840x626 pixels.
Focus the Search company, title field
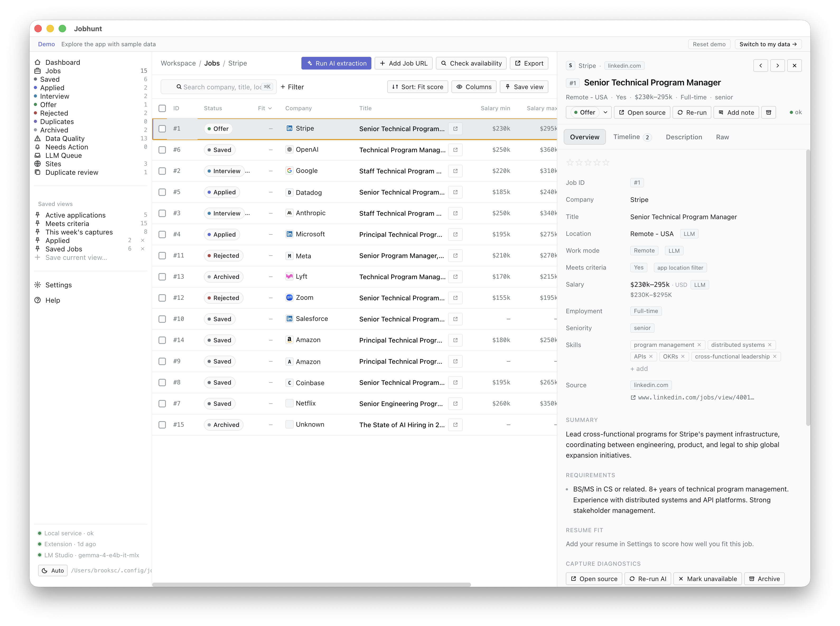[218, 87]
